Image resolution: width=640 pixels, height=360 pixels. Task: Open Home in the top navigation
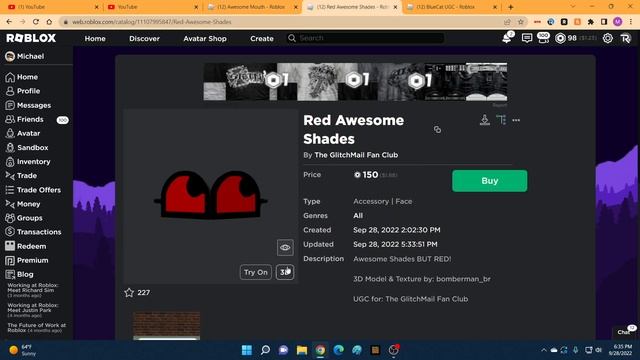pyautogui.click(x=95, y=38)
